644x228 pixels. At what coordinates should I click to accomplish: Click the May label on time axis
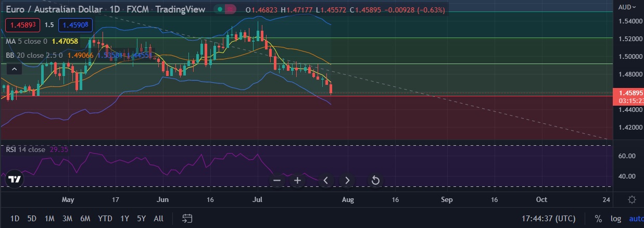point(68,199)
